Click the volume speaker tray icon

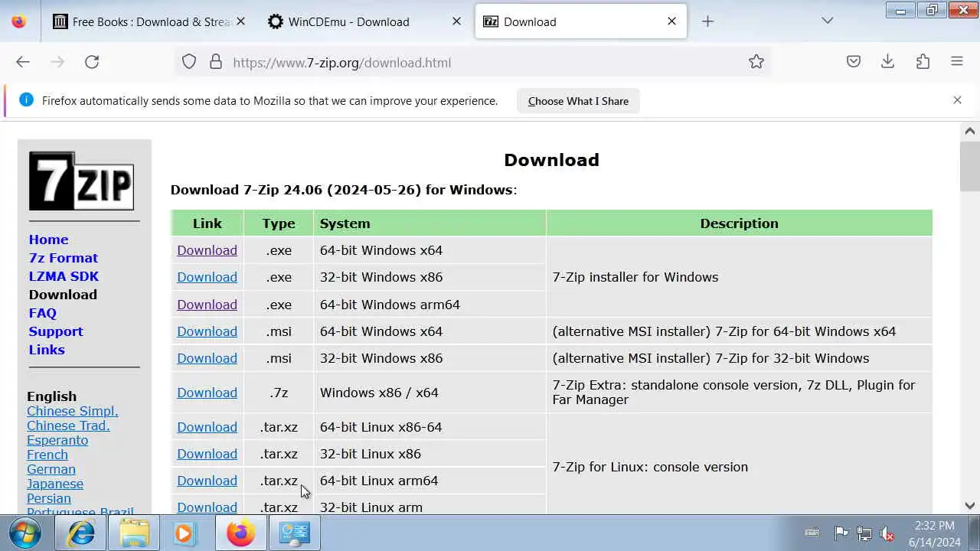click(x=888, y=533)
